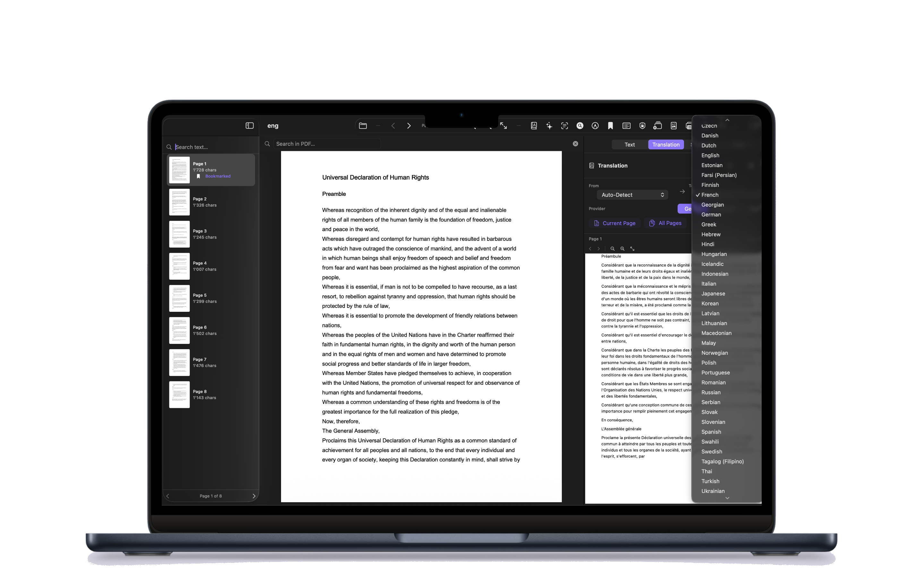
Task: Click the 'Universal Declaration of Human Rights' heading
Action: click(x=375, y=177)
